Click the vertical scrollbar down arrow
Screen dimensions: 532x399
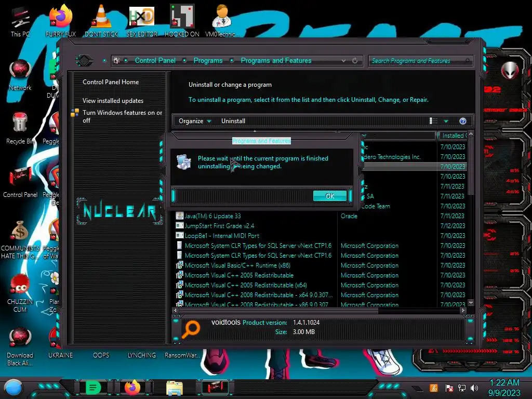click(x=471, y=302)
